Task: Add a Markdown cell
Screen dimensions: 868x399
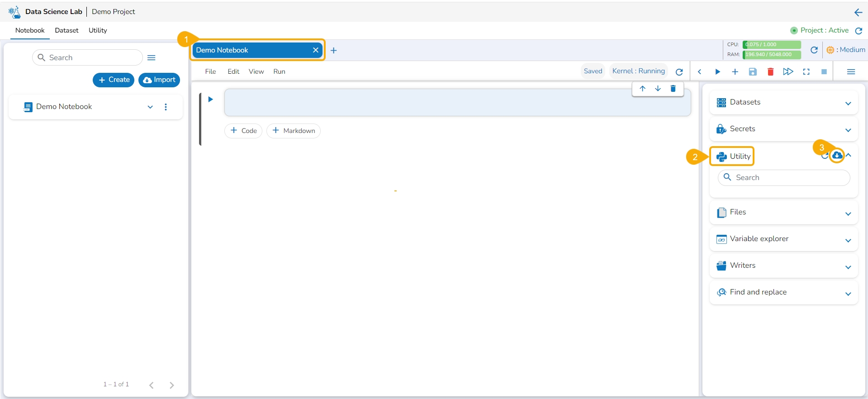Action: (x=294, y=131)
